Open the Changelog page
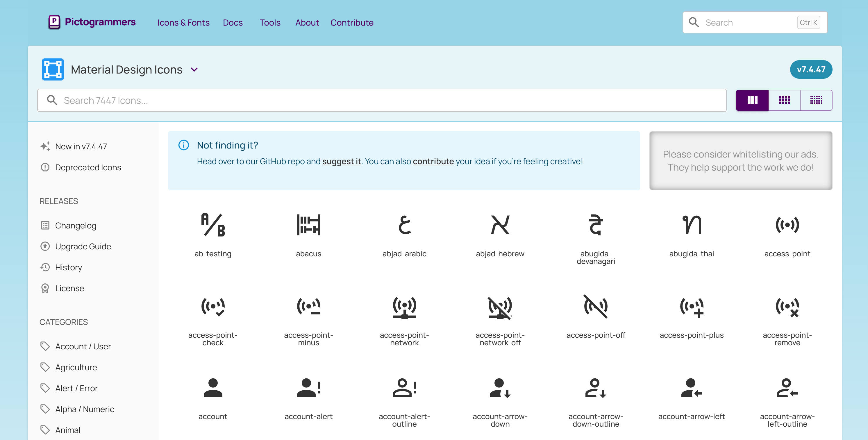868x440 pixels. 76,226
